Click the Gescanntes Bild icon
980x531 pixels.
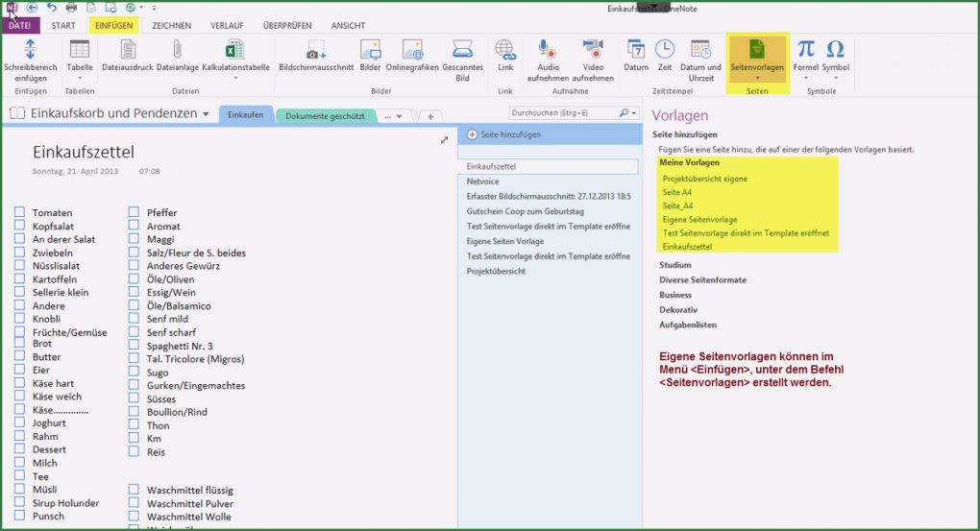coord(462,49)
